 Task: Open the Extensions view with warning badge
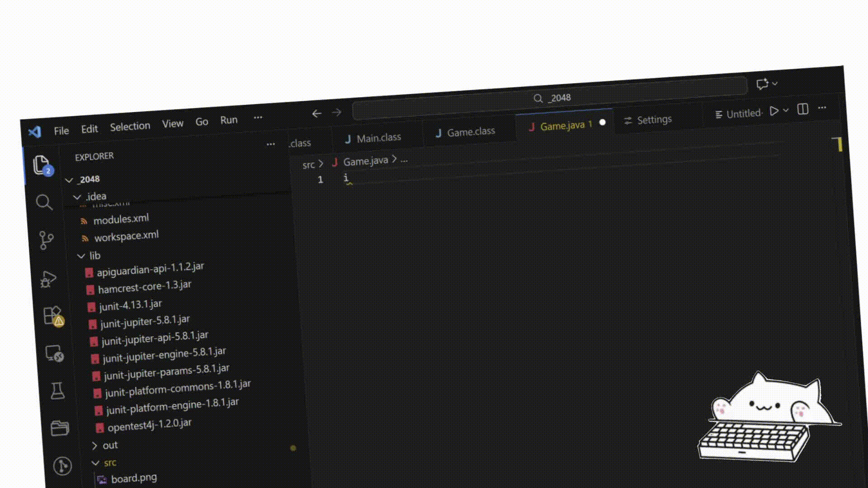click(x=52, y=316)
